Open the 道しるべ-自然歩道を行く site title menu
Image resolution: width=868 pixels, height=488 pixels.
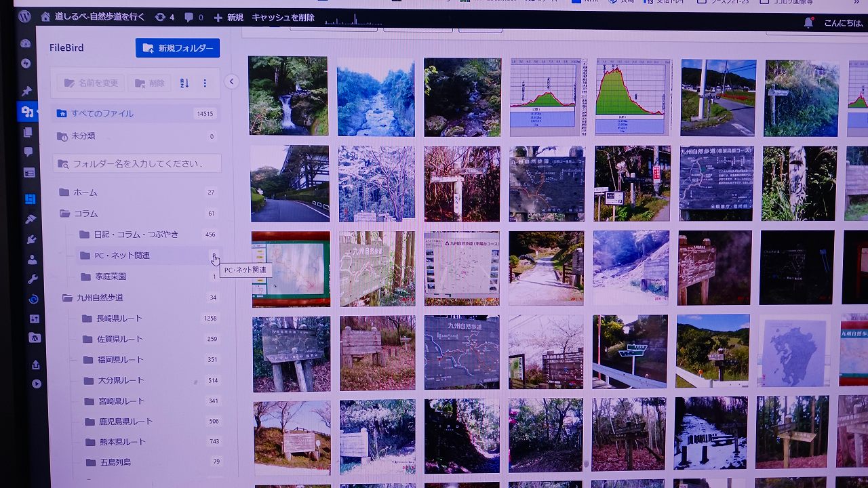pyautogui.click(x=98, y=17)
